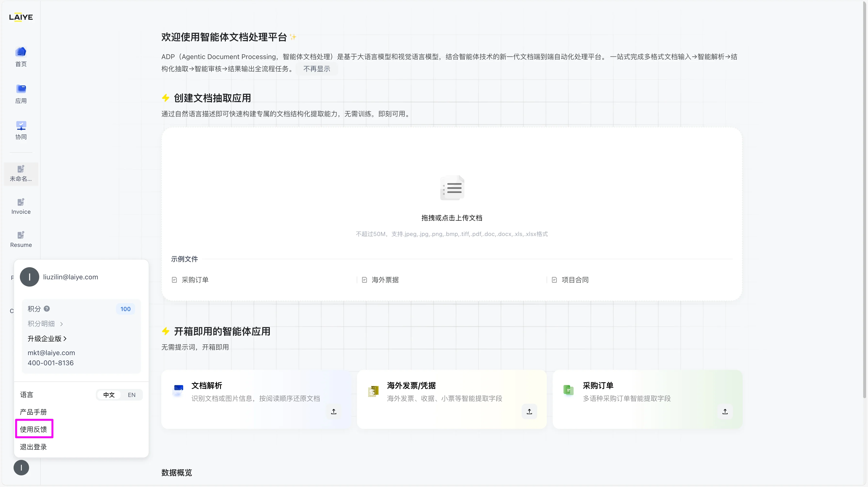The image size is (868, 487).
Task: Click the 100 points badge
Action: tap(125, 309)
